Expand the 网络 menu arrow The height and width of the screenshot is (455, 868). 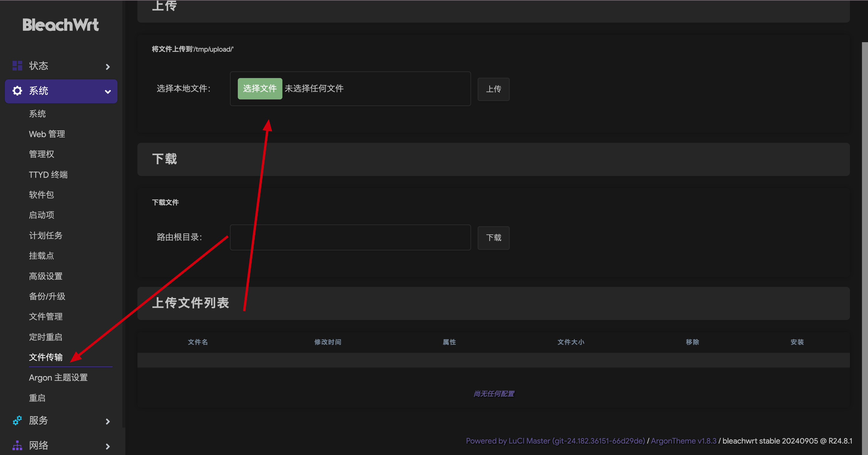pos(108,446)
